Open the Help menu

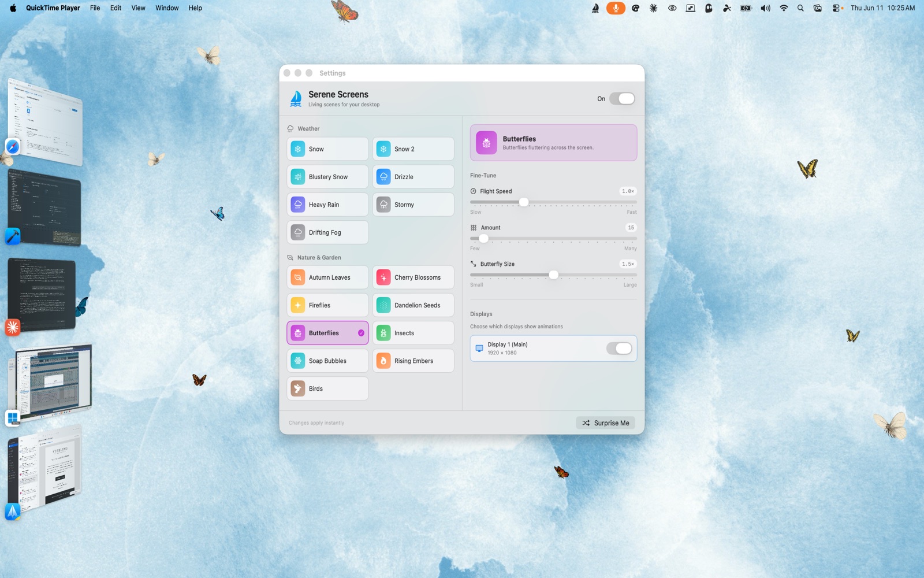pos(195,8)
